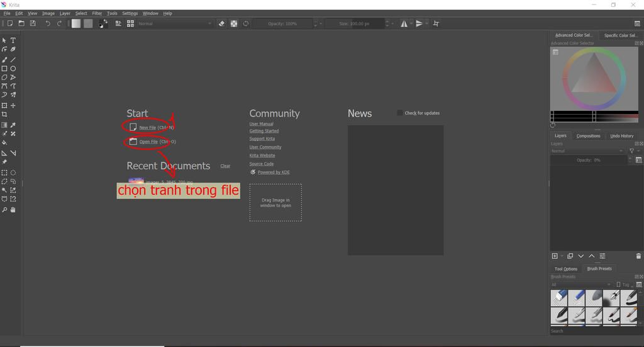Screen dimensions: 644x347
Task: Expand the Add layer dropdown arrow
Action: (562, 256)
